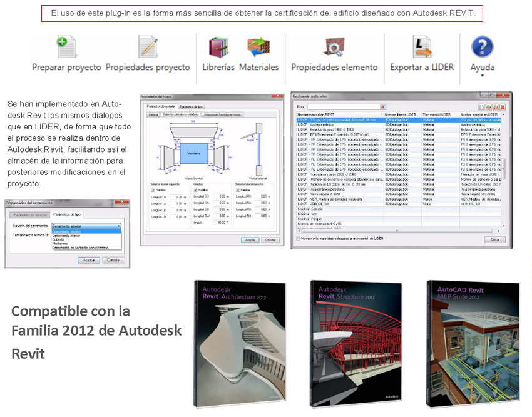Screen dimensions: 532x417
Task: Click the Exportar a LIDER icon
Action: 422,47
